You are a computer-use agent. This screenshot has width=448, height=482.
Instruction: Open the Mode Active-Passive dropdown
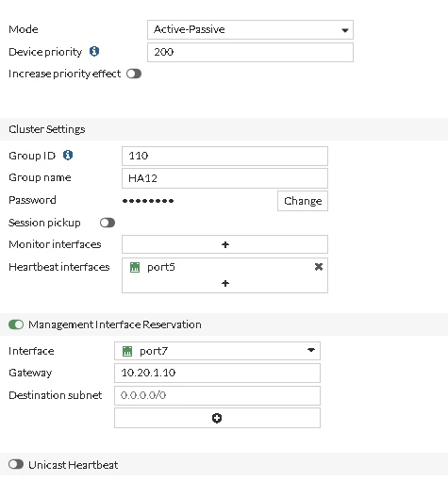point(250,30)
